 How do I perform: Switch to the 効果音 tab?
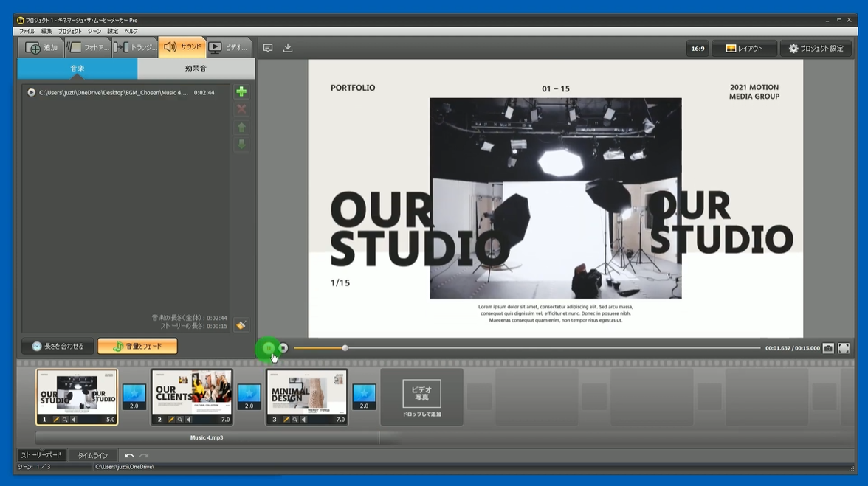pos(196,69)
